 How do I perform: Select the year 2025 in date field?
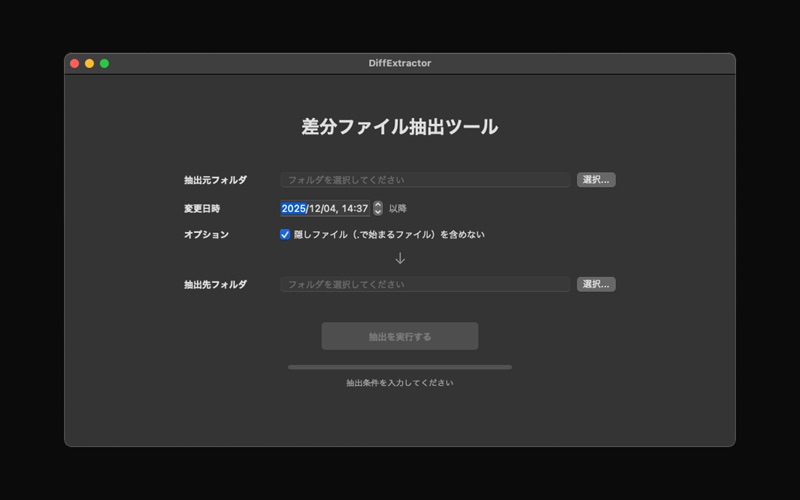click(x=293, y=208)
